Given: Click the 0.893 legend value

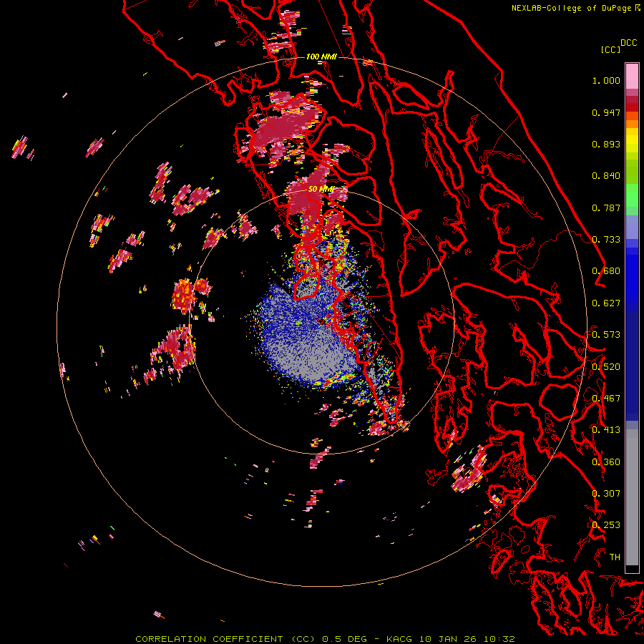Looking at the screenshot, I should click(606, 144).
